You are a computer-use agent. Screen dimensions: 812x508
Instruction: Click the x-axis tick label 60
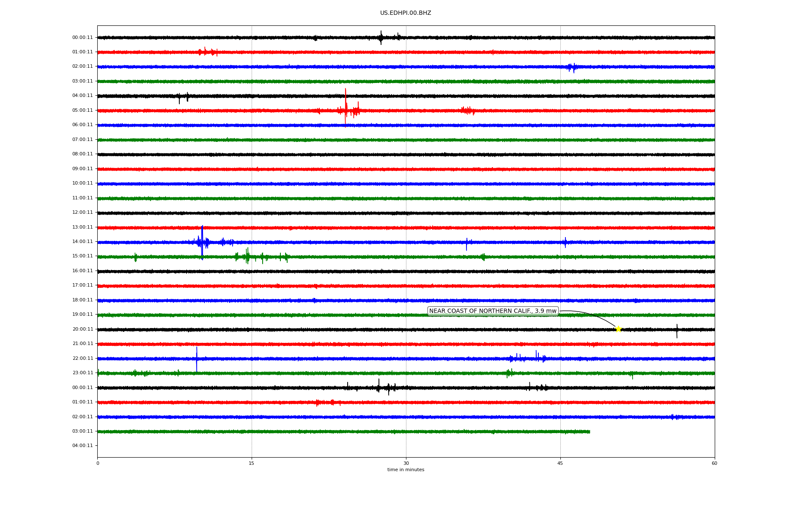(x=714, y=464)
